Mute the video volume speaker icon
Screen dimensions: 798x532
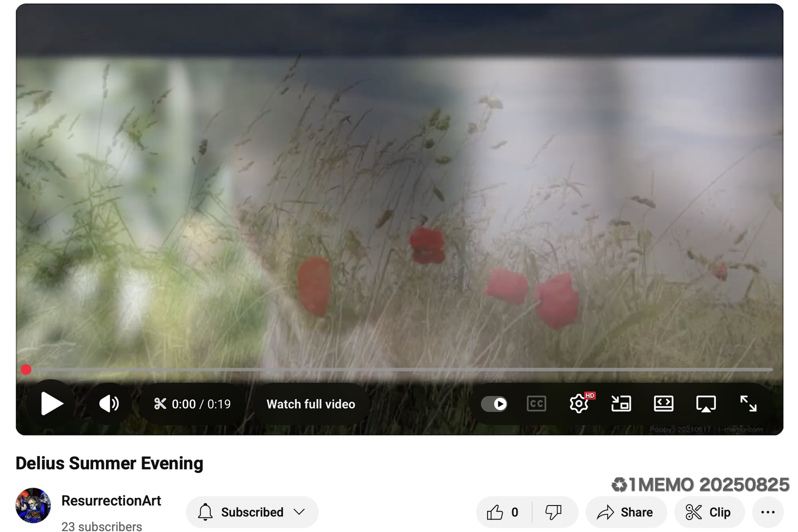[109, 404]
